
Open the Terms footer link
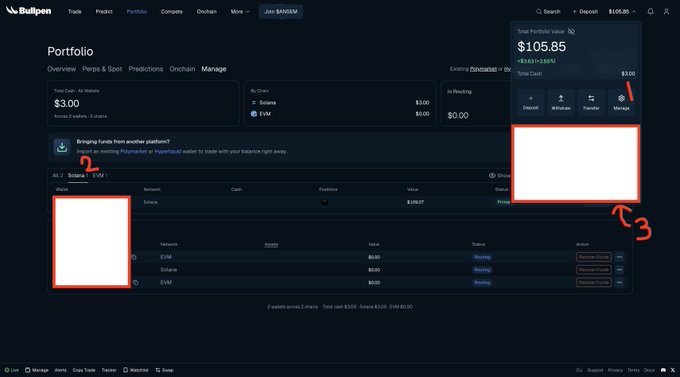pos(633,370)
